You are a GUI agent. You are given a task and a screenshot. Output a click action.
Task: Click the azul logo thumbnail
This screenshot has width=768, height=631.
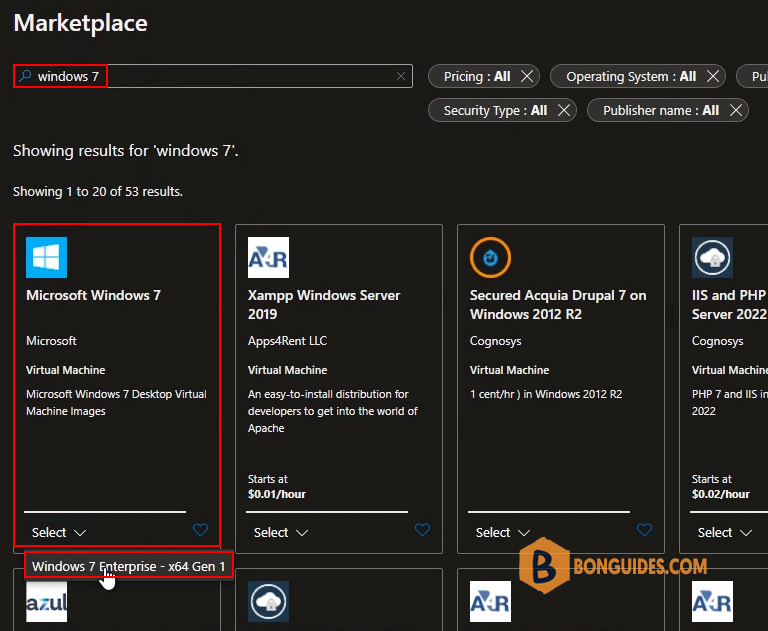click(47, 602)
